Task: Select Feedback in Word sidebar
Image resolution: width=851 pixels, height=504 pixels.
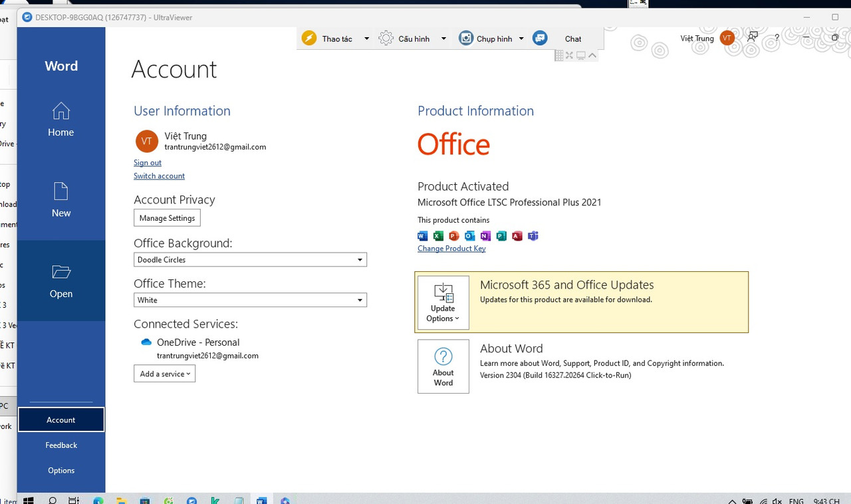Action: tap(61, 445)
